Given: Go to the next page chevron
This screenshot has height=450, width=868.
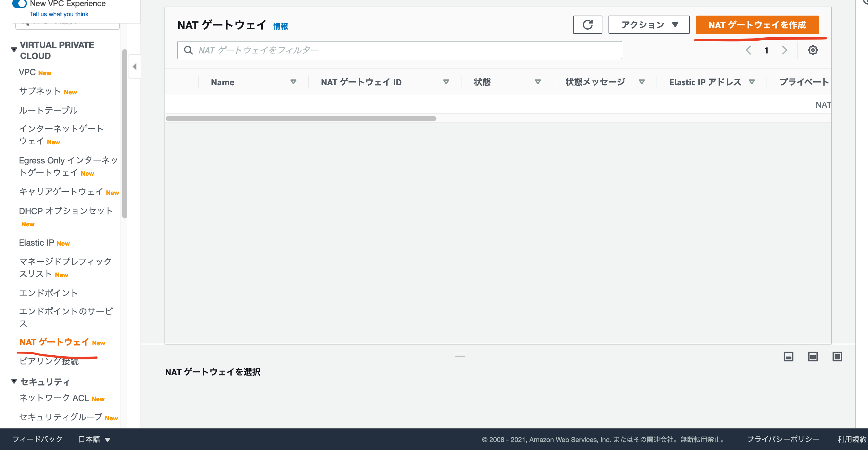Looking at the screenshot, I should 785,50.
